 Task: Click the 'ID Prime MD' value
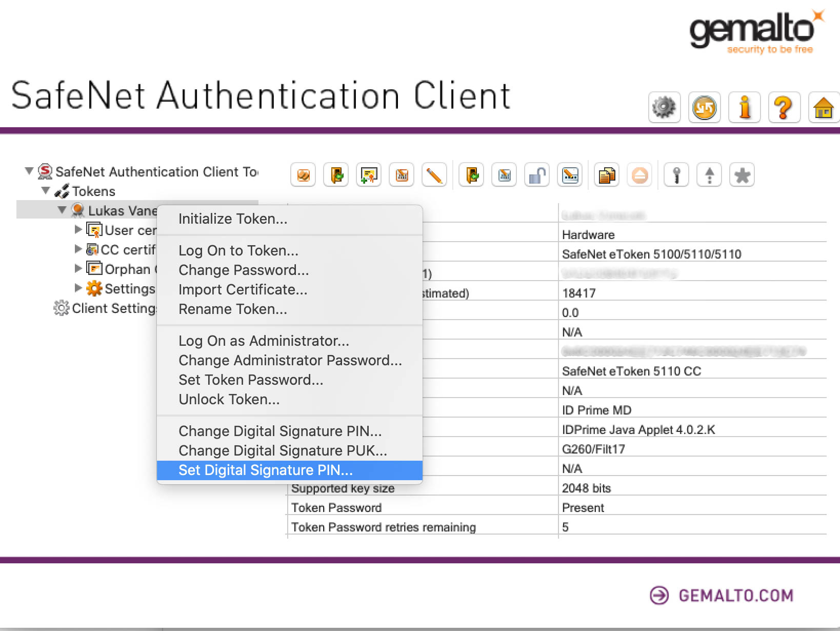596,410
